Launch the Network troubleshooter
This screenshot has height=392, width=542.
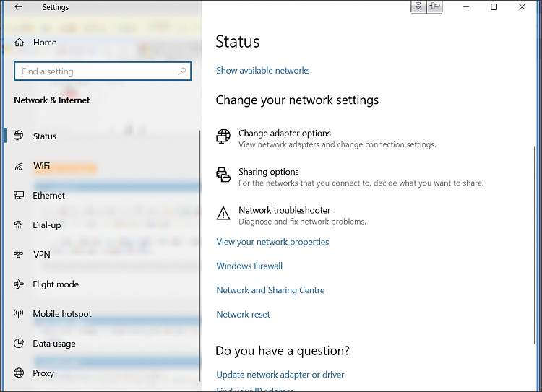point(285,210)
